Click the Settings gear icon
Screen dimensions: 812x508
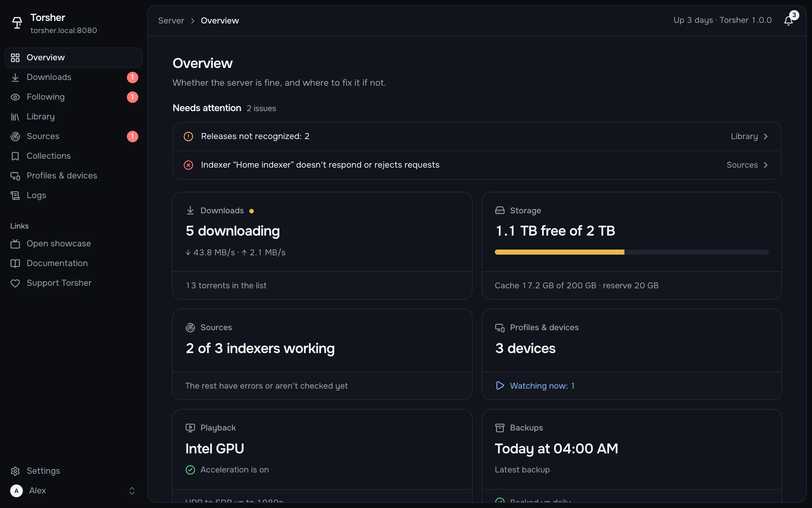pyautogui.click(x=15, y=471)
